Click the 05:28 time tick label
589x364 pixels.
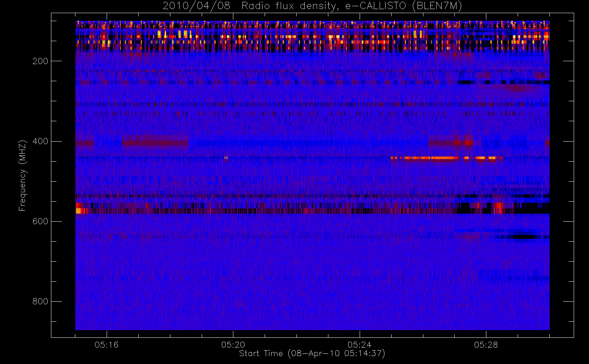(x=486, y=345)
